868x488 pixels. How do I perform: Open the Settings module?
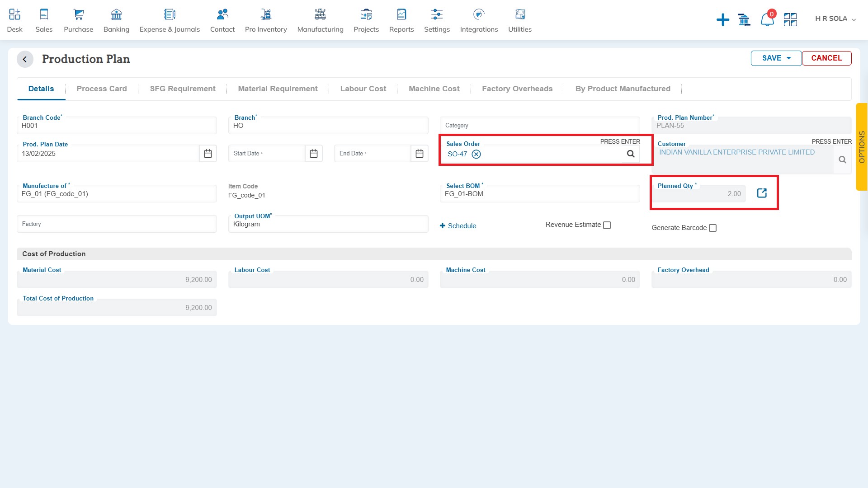point(437,20)
